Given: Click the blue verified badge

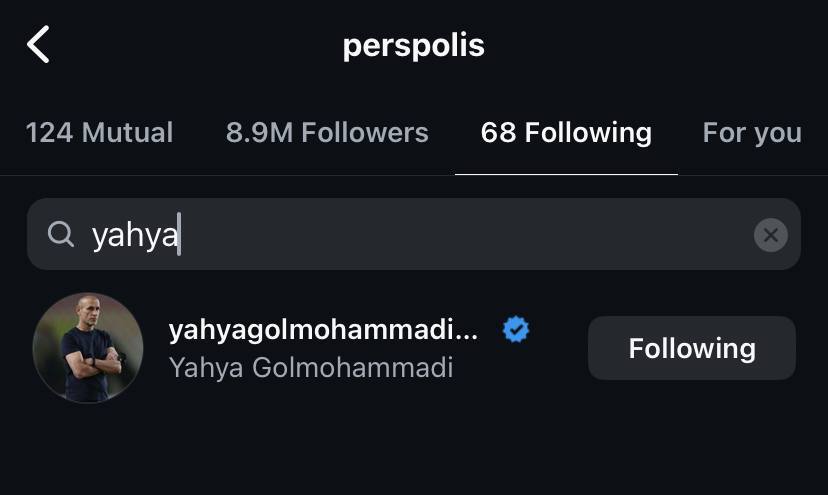Looking at the screenshot, I should point(516,329).
